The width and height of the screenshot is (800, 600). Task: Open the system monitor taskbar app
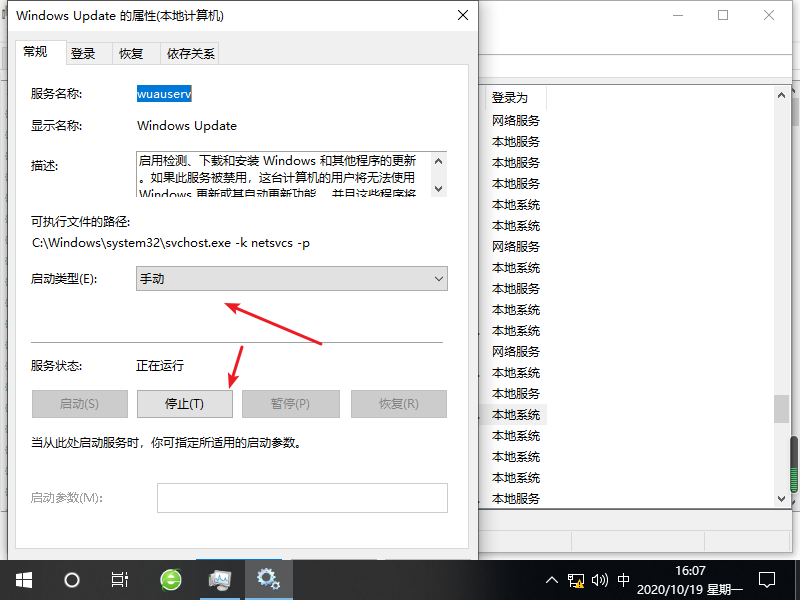[x=219, y=579]
